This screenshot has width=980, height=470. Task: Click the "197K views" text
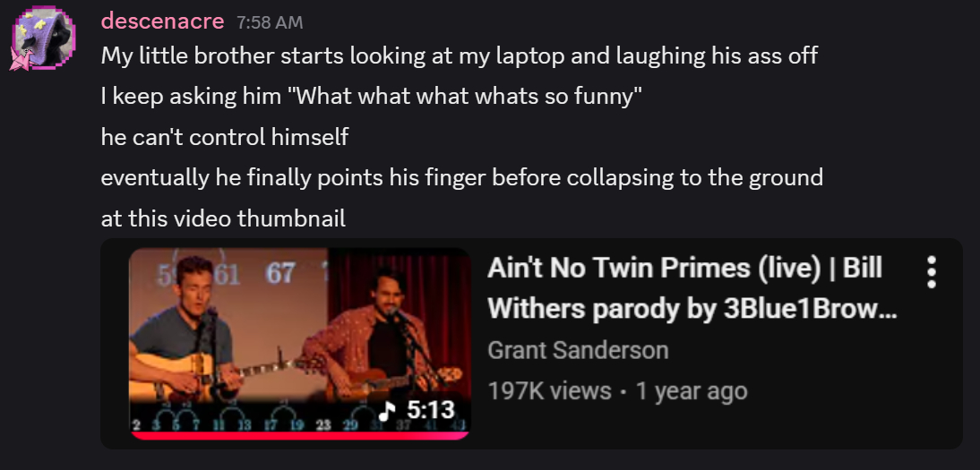[x=549, y=391]
